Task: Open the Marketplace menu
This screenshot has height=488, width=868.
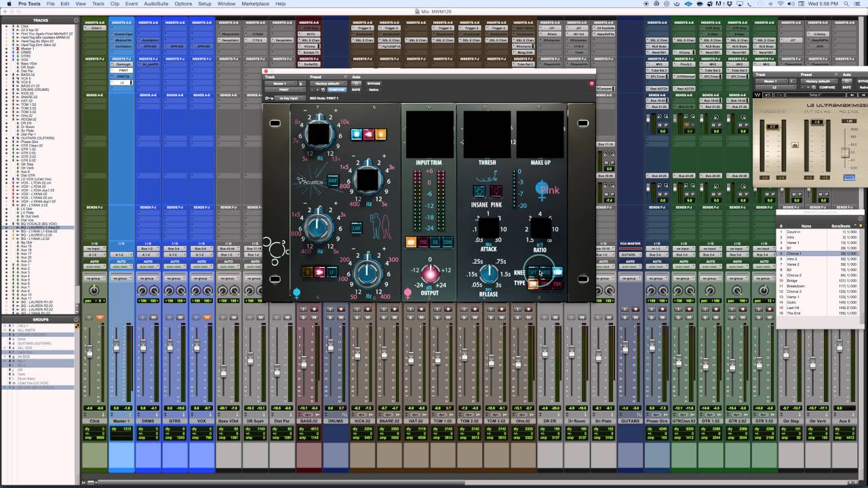Action: click(x=256, y=4)
